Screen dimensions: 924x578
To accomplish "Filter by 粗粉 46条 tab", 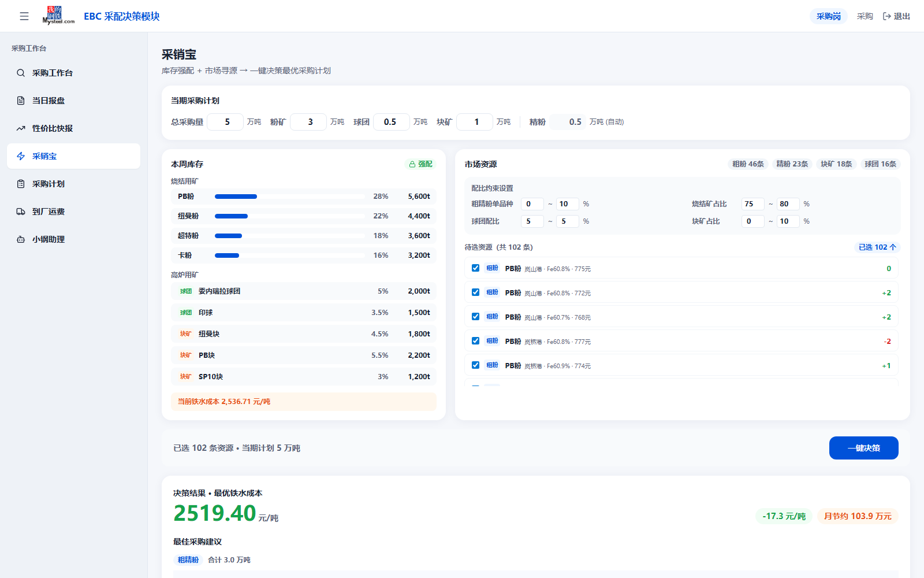I will 748,164.
